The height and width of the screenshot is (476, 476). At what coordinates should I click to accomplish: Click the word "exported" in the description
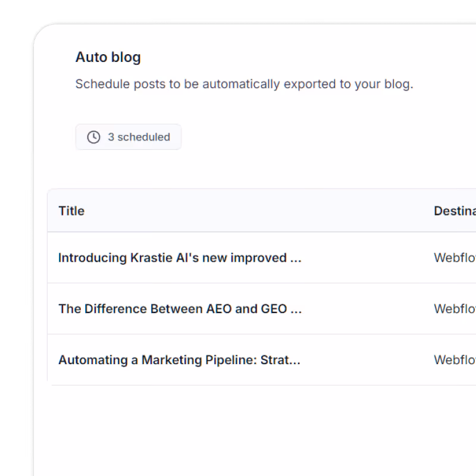pos(309,84)
